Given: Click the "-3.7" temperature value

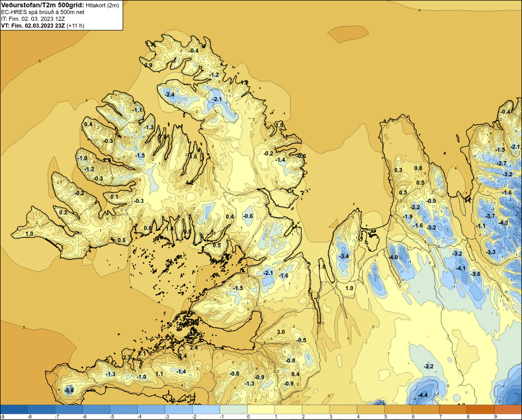Looking at the screenshot, I should [x=490, y=216].
